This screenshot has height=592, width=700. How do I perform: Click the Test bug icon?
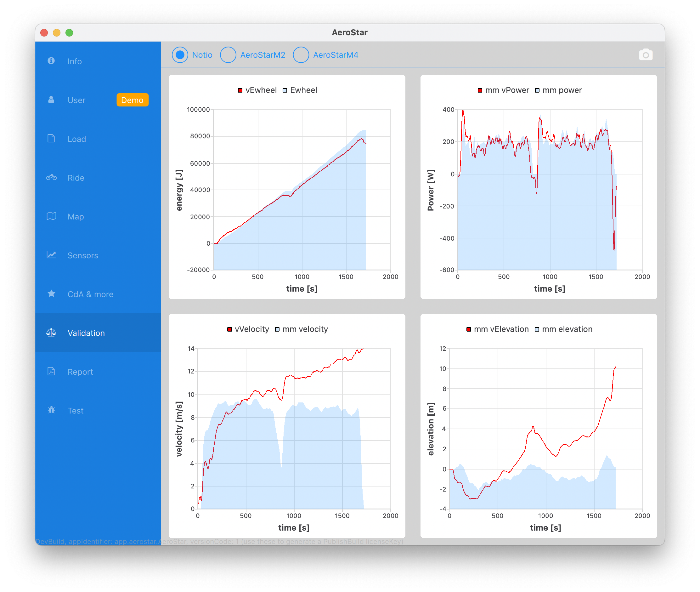51,410
